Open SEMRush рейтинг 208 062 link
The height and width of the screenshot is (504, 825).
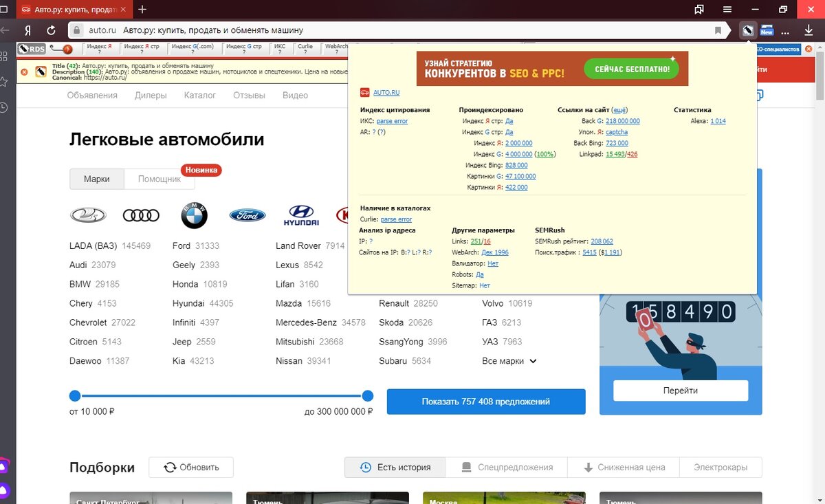point(602,242)
